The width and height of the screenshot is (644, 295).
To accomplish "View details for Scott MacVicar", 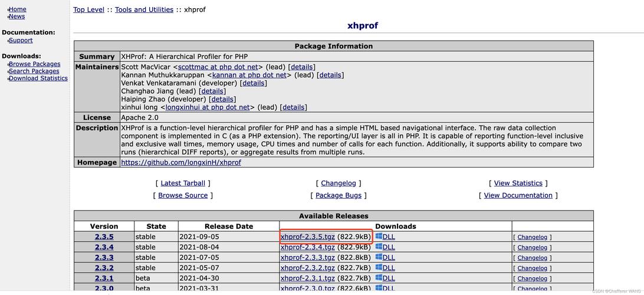I will click(x=302, y=67).
